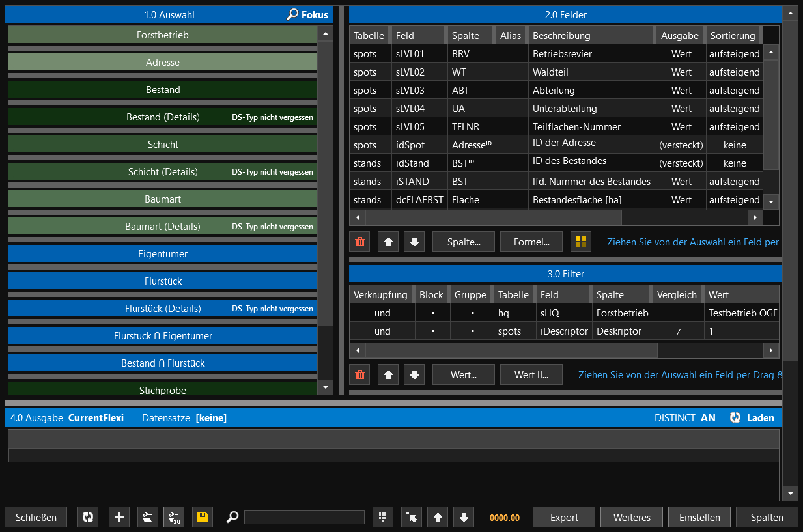
Task: Open Vergleich operator for the iDescriptor filter
Action: tap(678, 331)
